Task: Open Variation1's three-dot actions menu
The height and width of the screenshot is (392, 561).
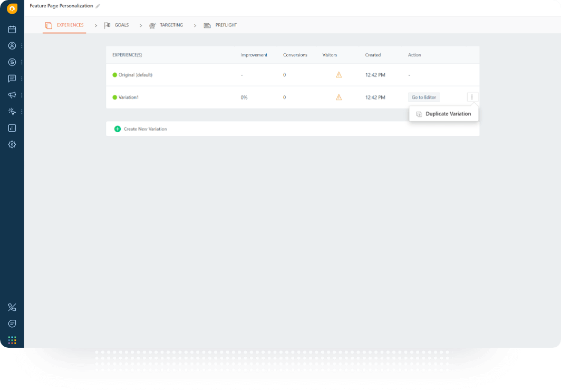Action: pos(472,97)
